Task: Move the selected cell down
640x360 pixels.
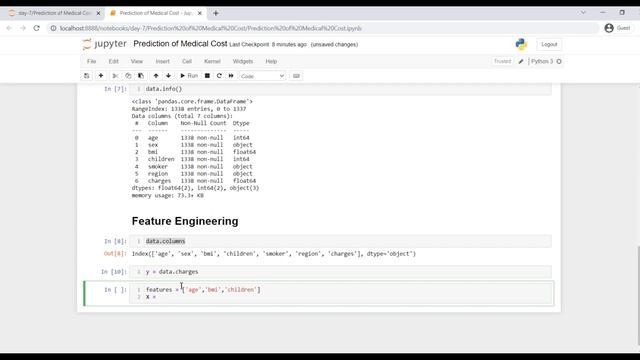Action: point(168,76)
